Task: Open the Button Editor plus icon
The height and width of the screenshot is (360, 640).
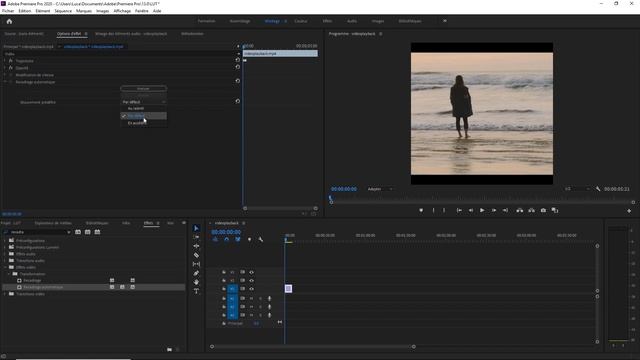Action: pyautogui.click(x=629, y=211)
